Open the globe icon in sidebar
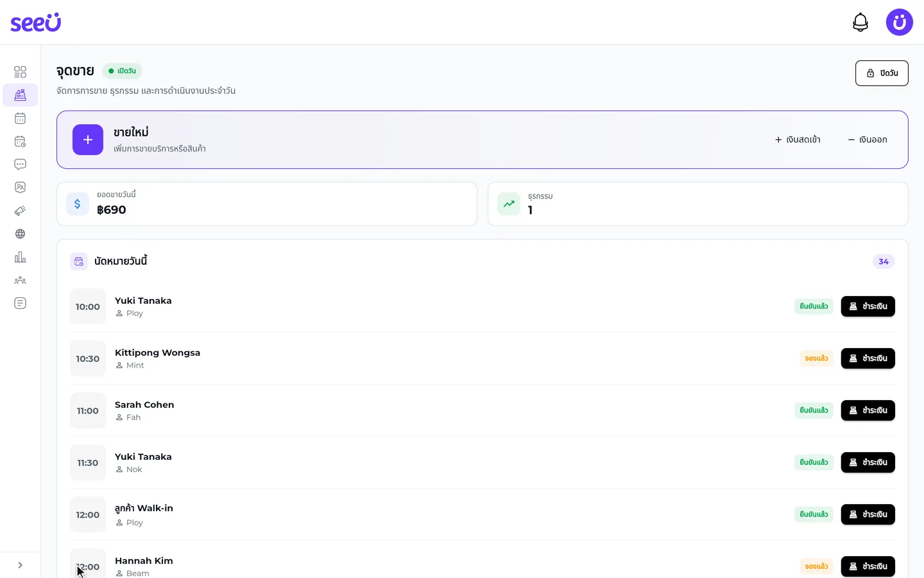This screenshot has height=578, width=924. pyautogui.click(x=20, y=234)
